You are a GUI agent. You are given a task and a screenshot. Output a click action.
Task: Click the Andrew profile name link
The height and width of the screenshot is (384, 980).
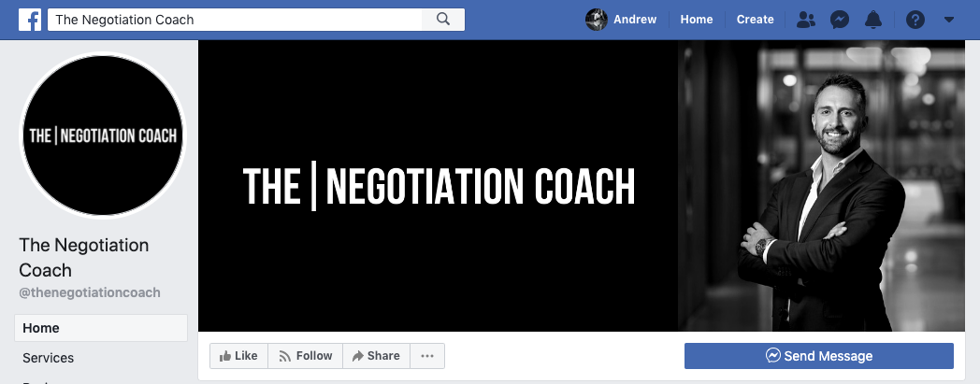[x=635, y=20]
